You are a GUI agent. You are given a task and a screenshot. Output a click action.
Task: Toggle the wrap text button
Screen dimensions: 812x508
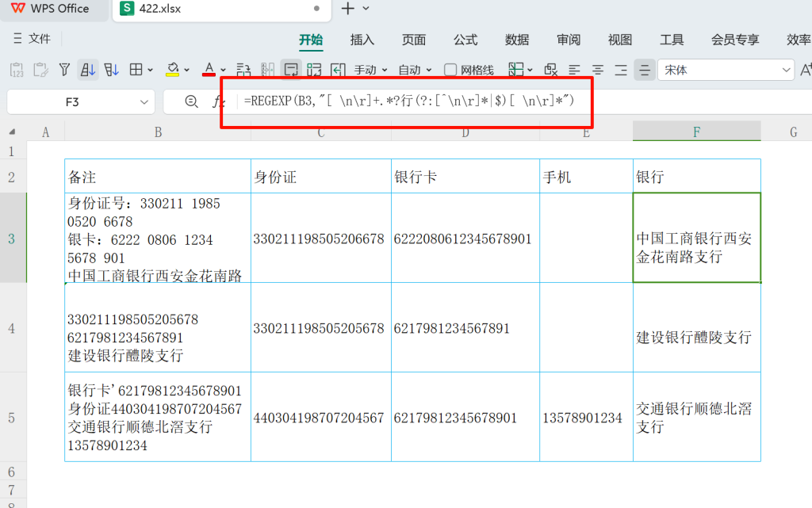[291, 70]
